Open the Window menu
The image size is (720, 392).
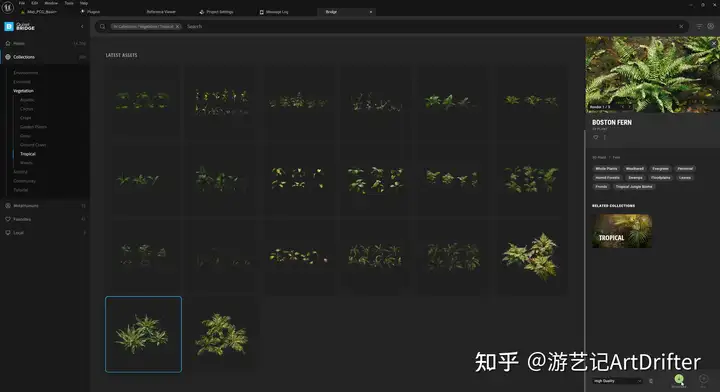[51, 3]
